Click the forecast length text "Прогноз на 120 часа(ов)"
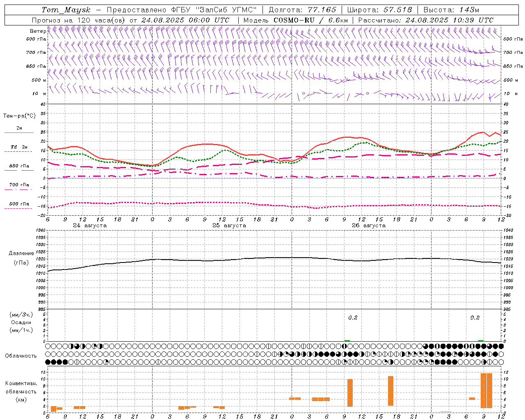Image resolution: width=525 pixels, height=420 pixels. [79, 20]
